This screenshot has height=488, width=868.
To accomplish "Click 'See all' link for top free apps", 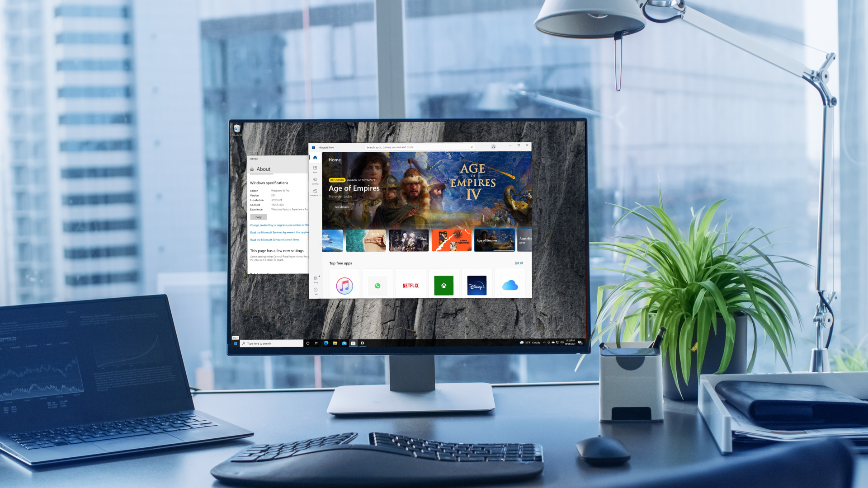I will pyautogui.click(x=518, y=263).
